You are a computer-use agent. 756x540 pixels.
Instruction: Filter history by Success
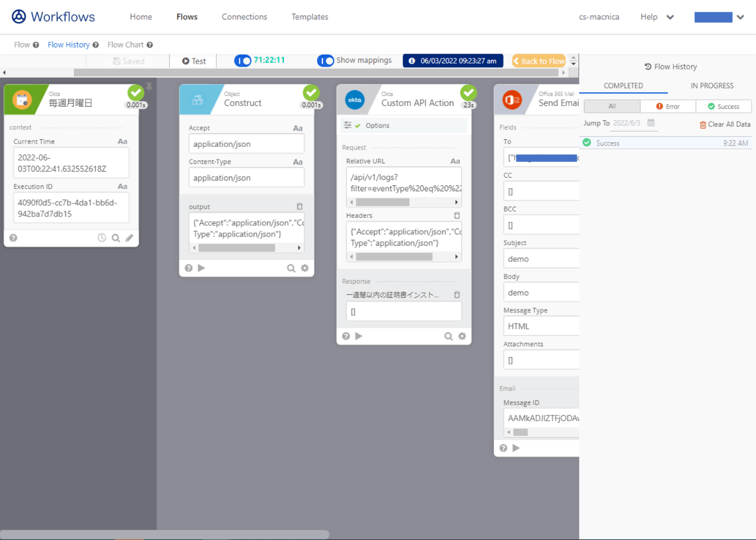tap(723, 107)
